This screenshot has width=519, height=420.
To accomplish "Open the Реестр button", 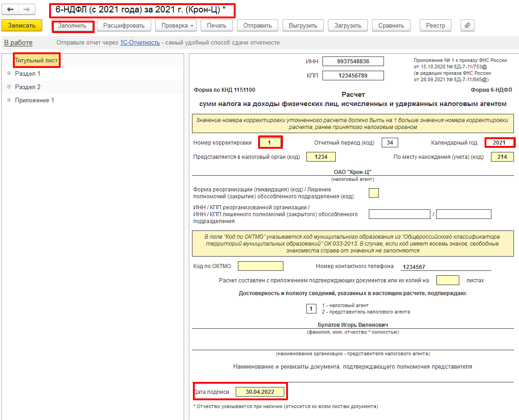I will tap(435, 26).
